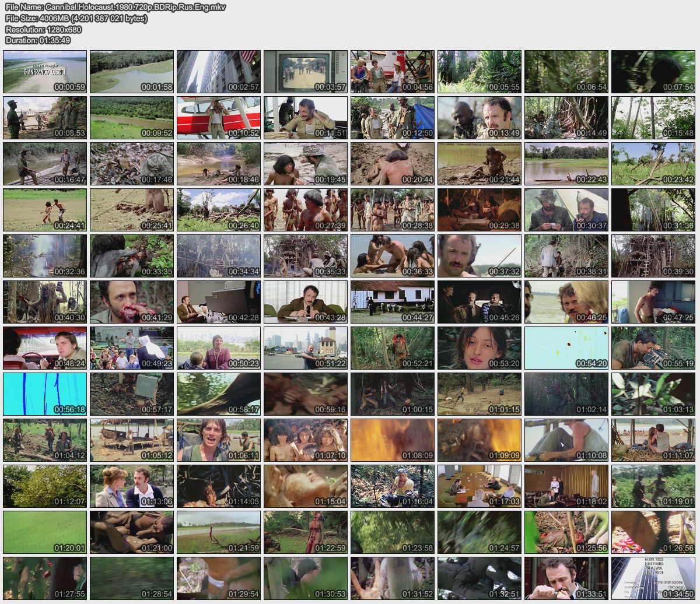Screen dimensions: 700x604
Task: Select the thumbnail stamped 00:58:17
Action: tap(219, 394)
